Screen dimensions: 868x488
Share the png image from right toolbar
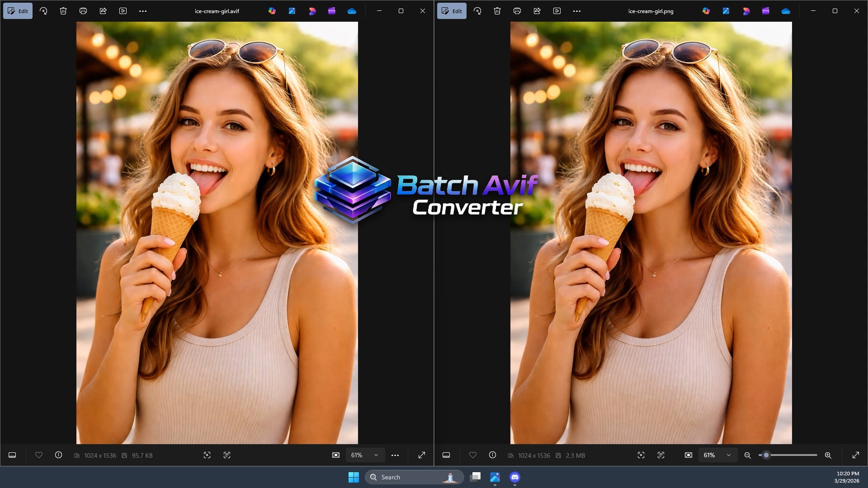click(x=537, y=11)
